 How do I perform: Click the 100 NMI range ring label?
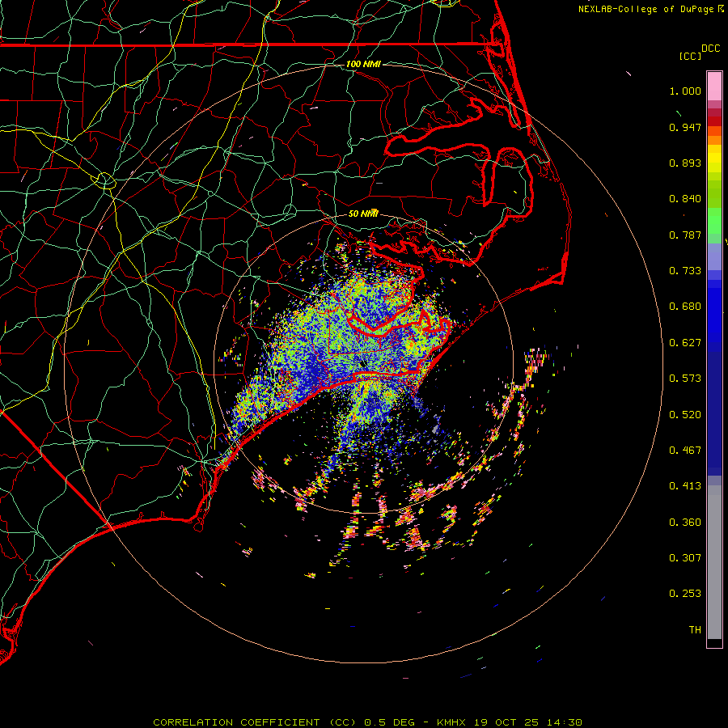coord(363,64)
